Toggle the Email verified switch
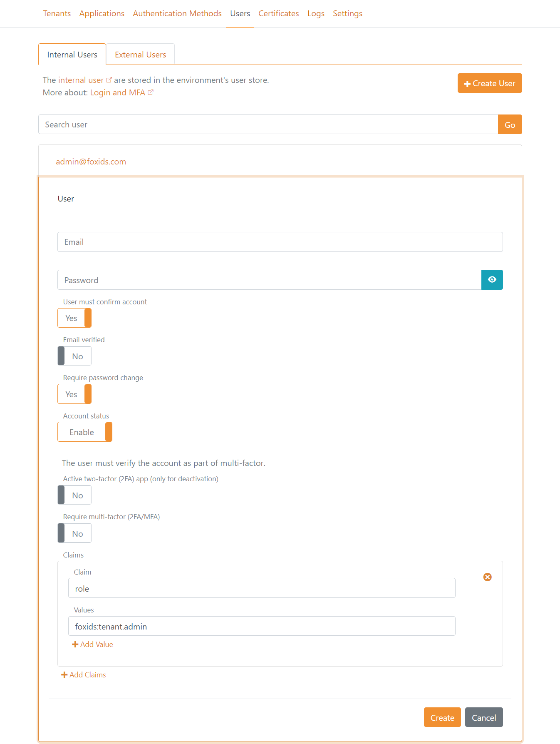The image size is (560, 744). click(x=74, y=356)
